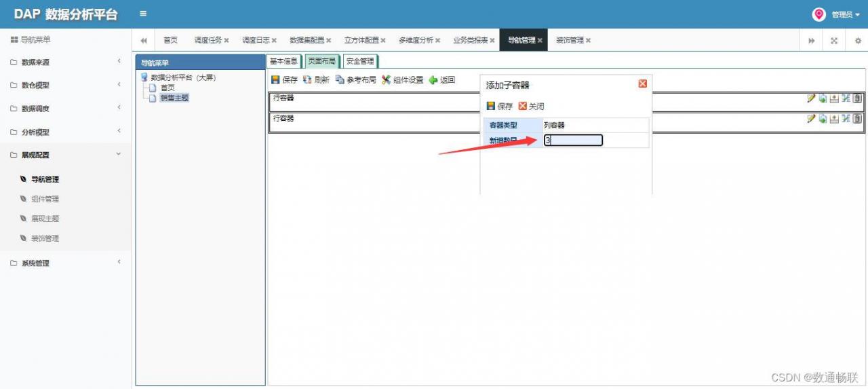Click the DAP 数据分析平台 logo title

[66, 14]
